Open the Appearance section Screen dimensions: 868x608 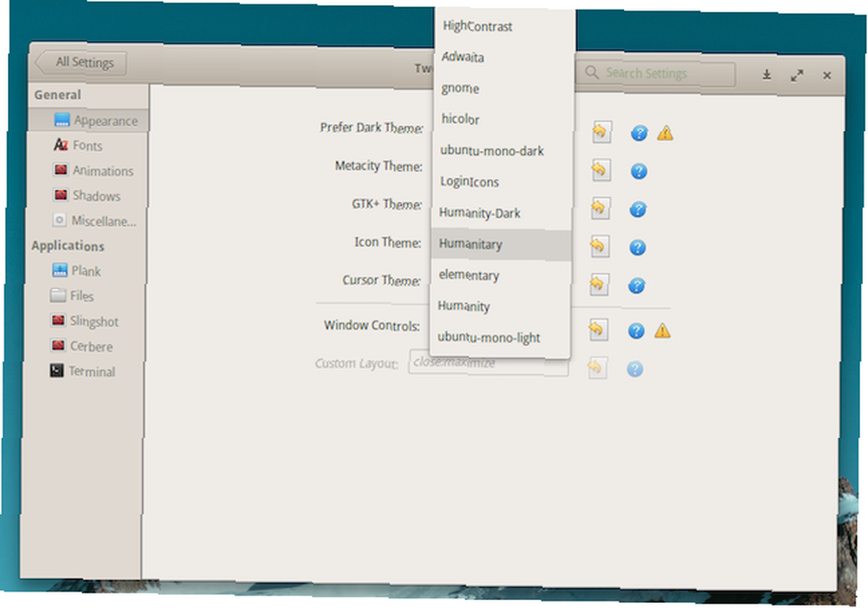click(89, 120)
